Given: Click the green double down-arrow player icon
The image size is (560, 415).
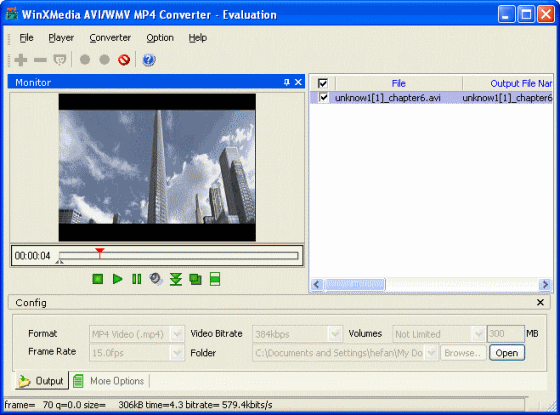Looking at the screenshot, I should pos(176,279).
